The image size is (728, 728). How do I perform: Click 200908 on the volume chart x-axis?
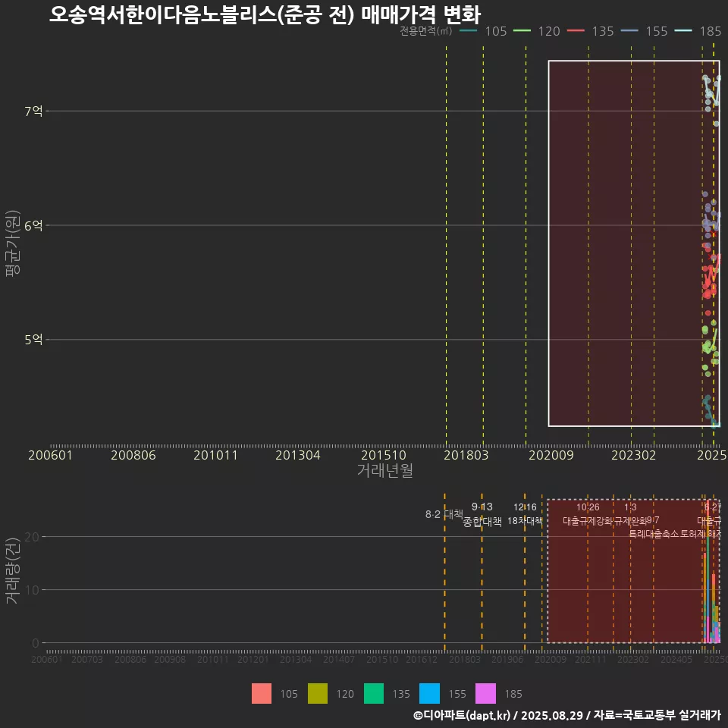pyautogui.click(x=170, y=659)
